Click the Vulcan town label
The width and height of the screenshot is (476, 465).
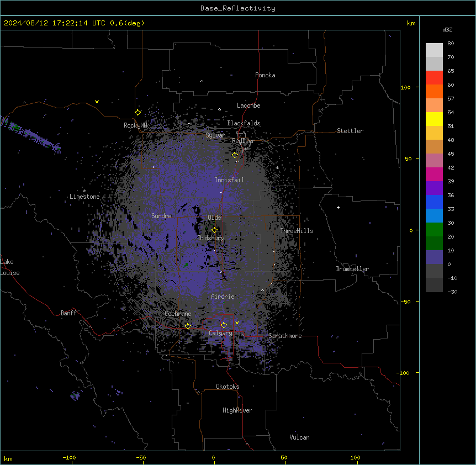[300, 437]
